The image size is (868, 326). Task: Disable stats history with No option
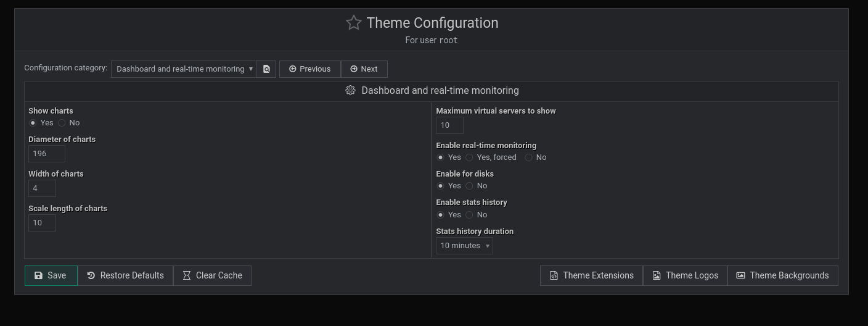pyautogui.click(x=469, y=215)
